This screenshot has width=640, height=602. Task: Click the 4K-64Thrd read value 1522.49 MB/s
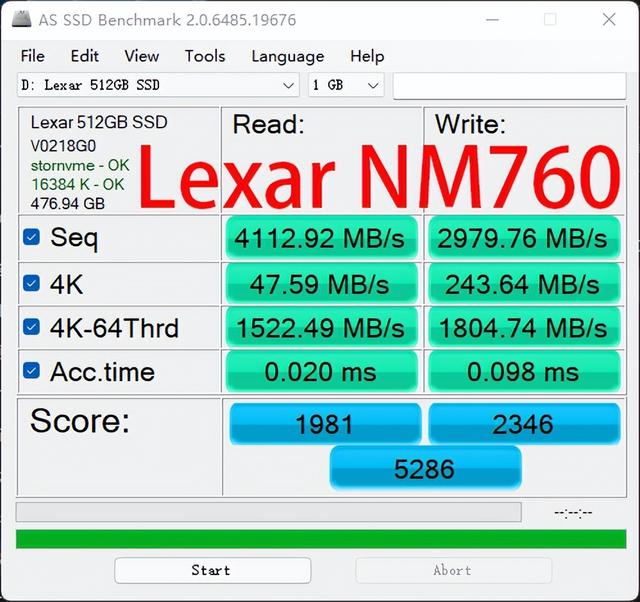coord(321,328)
